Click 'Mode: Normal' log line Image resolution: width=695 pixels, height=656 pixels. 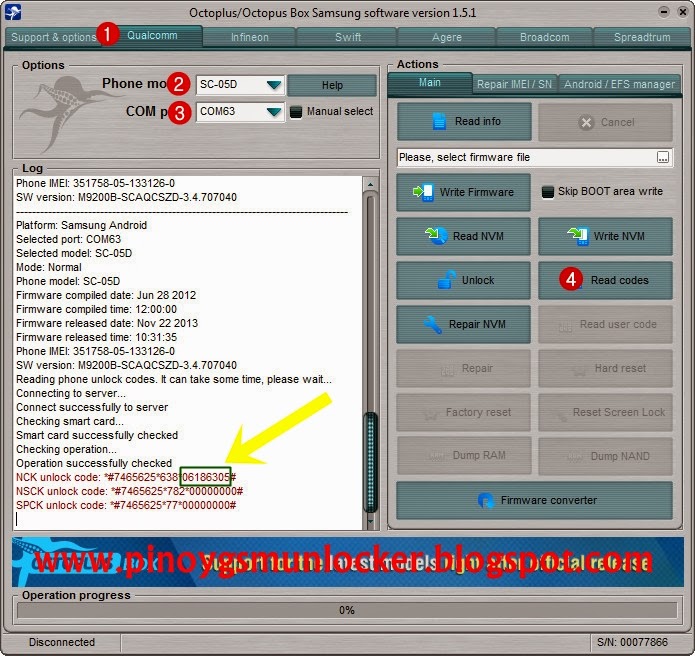pyautogui.click(x=49, y=267)
